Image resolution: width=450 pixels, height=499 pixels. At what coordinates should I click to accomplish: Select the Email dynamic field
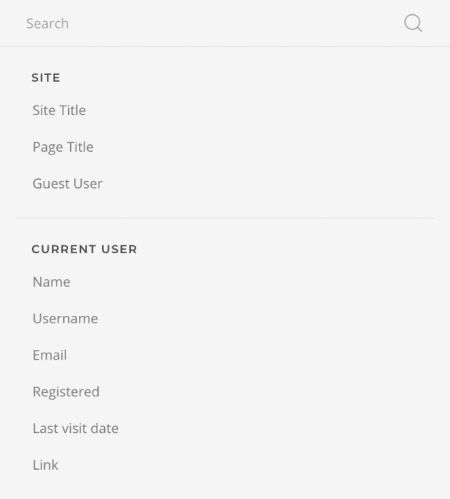pyautogui.click(x=50, y=355)
